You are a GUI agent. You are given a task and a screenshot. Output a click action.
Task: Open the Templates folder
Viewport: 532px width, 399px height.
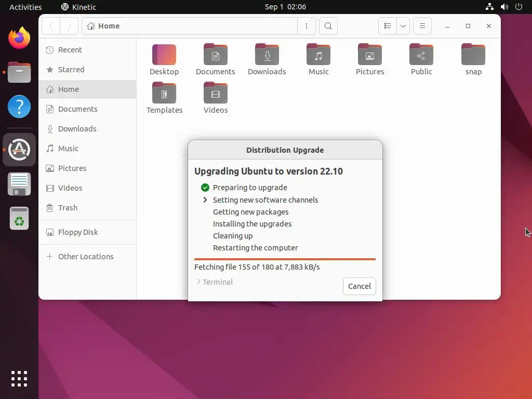coord(164,98)
